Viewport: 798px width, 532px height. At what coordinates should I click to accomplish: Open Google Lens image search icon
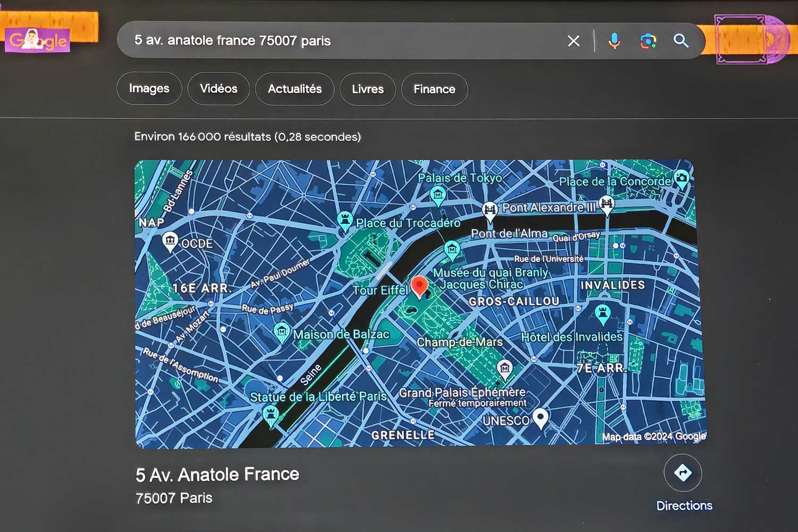pos(648,41)
